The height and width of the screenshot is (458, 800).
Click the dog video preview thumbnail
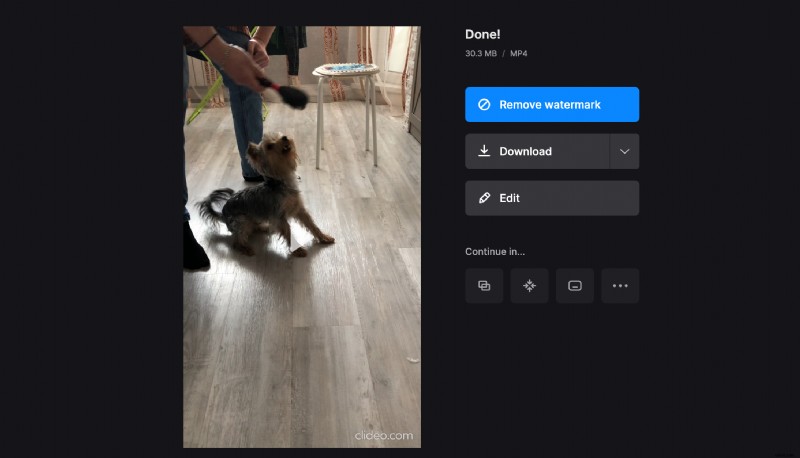pyautogui.click(x=302, y=237)
